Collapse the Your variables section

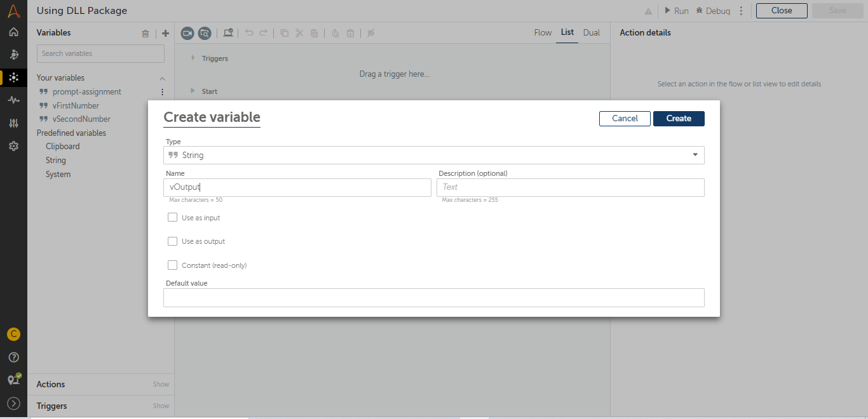(x=162, y=77)
